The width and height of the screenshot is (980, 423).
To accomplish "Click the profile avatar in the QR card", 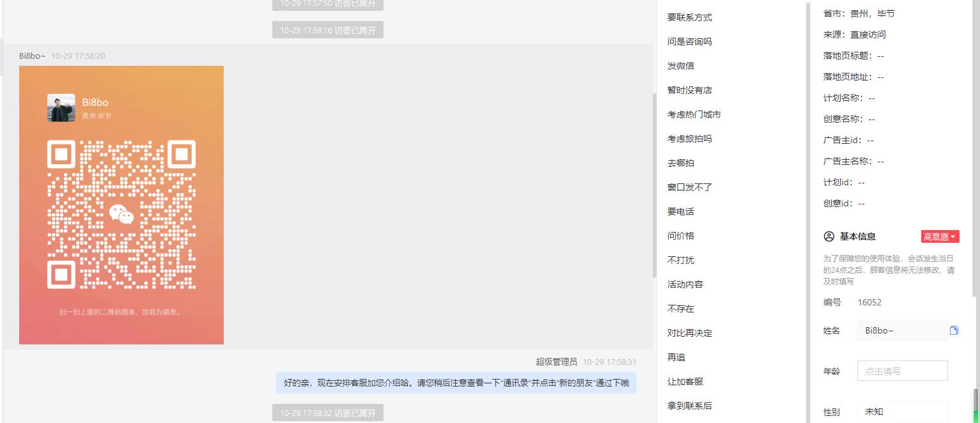I will coord(61,107).
